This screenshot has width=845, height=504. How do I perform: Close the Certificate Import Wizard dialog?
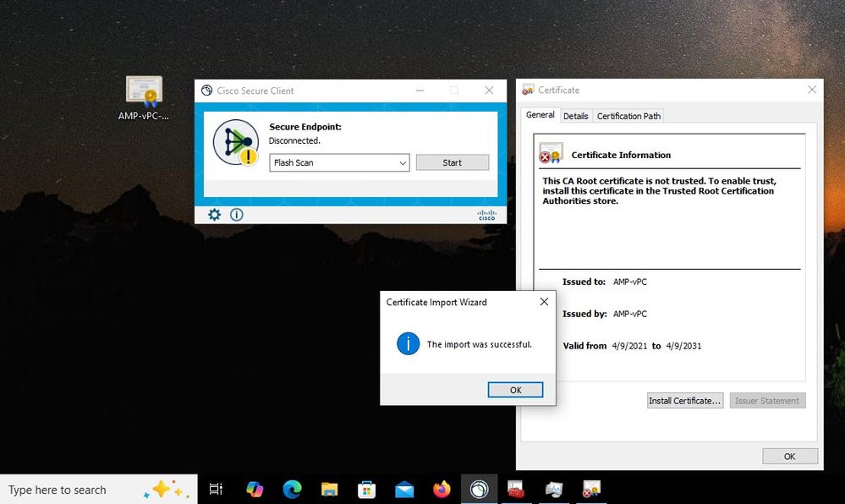click(x=544, y=302)
